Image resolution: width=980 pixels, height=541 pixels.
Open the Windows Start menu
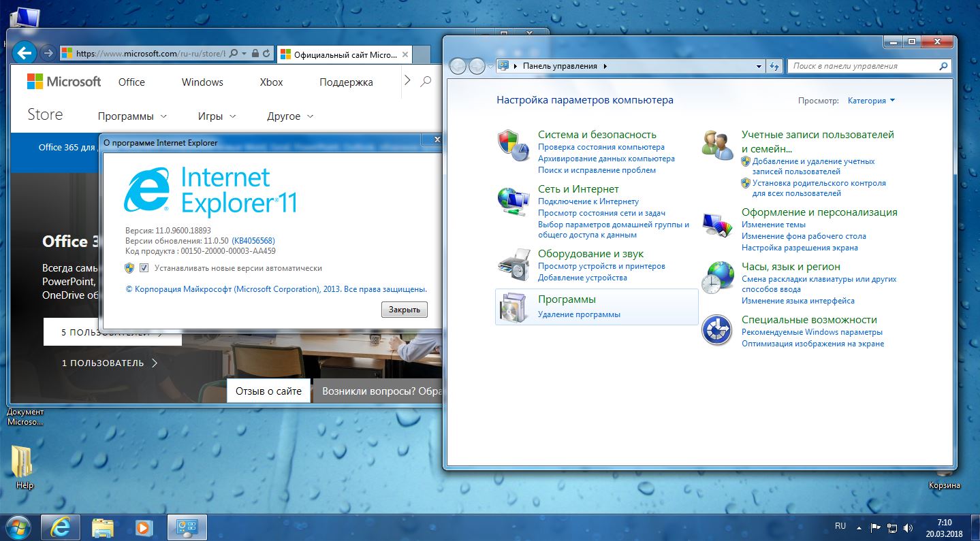[18, 527]
